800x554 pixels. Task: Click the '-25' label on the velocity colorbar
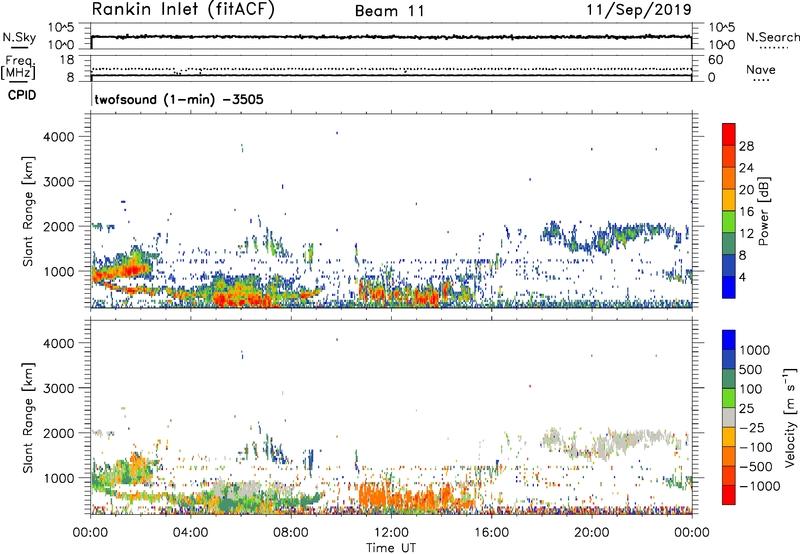752,427
